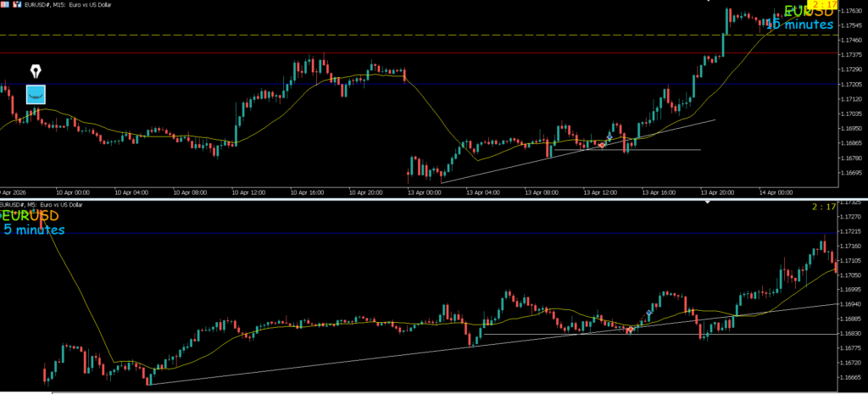868x394 pixels.
Task: Select the white horizontal line on M5 chart
Action: click(659, 334)
